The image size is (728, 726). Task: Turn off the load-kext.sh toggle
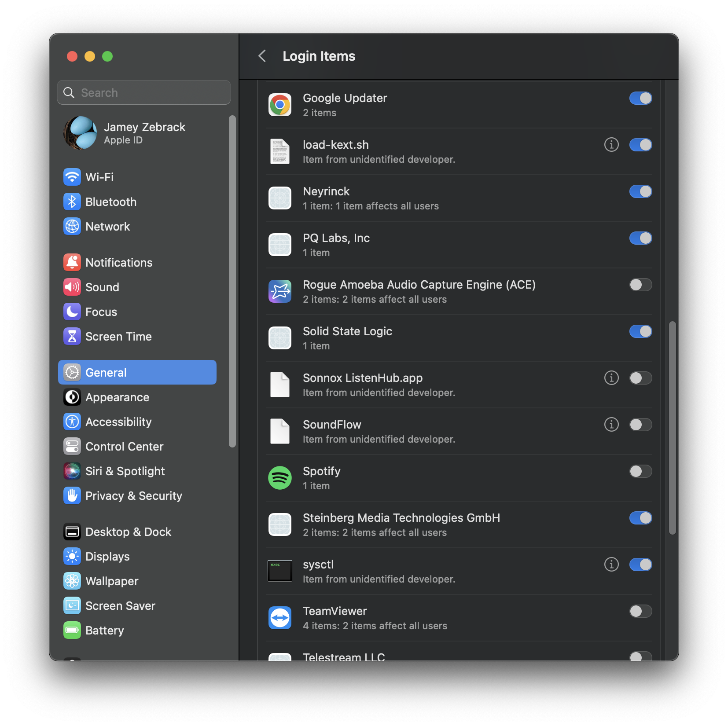tap(640, 145)
